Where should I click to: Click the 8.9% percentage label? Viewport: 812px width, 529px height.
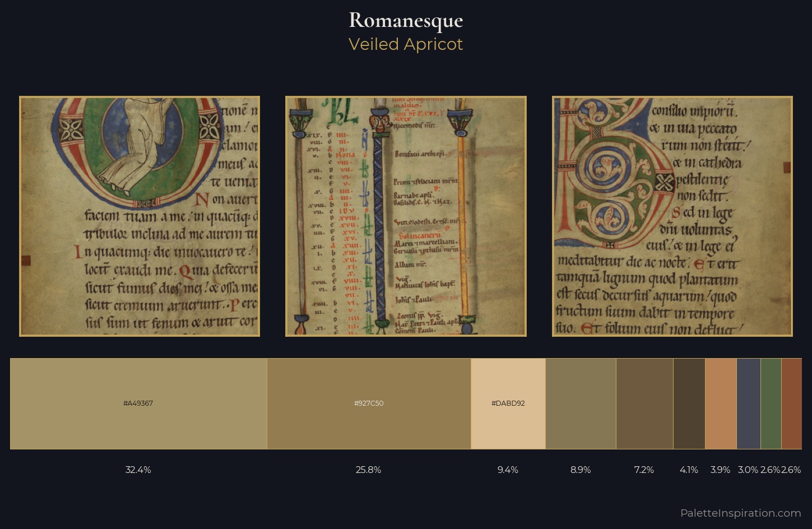point(581,470)
